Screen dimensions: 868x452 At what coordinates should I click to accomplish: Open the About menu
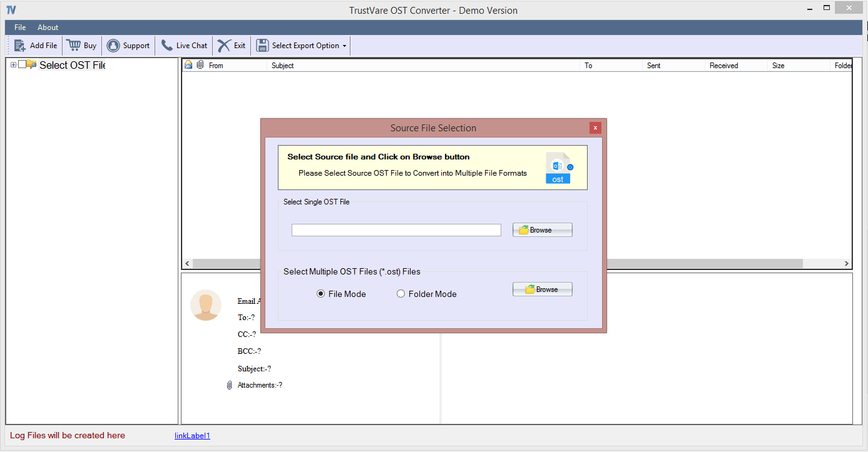pyautogui.click(x=48, y=27)
